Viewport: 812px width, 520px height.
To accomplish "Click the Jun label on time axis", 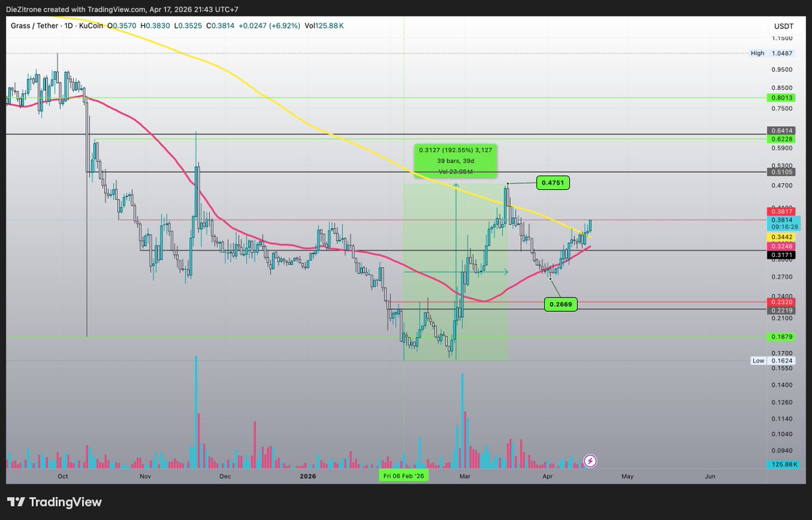I will click(x=710, y=477).
